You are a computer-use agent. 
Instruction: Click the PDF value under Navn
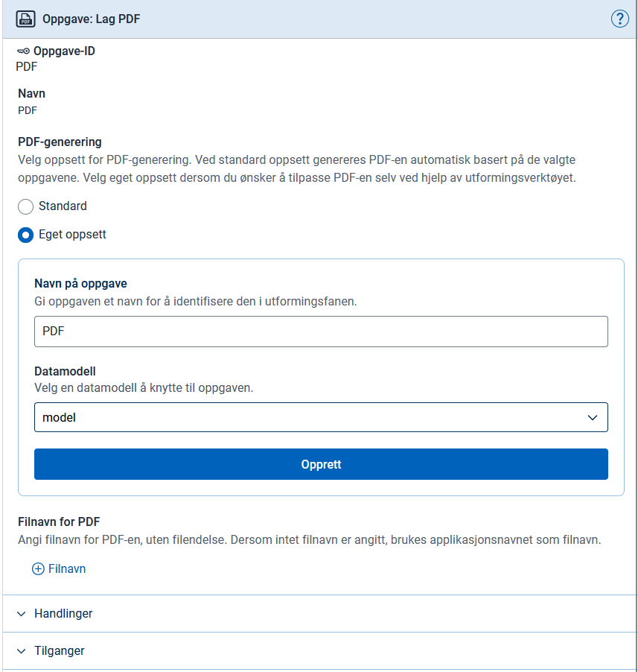click(28, 110)
